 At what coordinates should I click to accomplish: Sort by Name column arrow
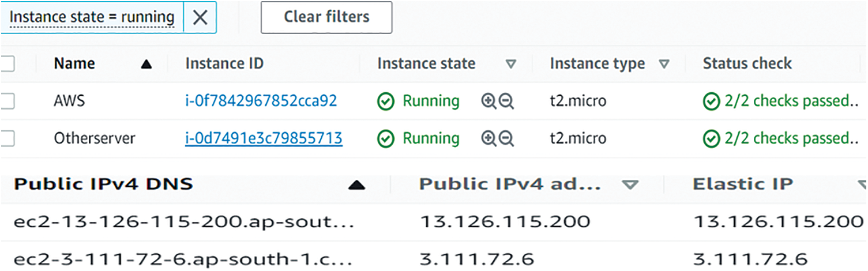click(x=146, y=65)
